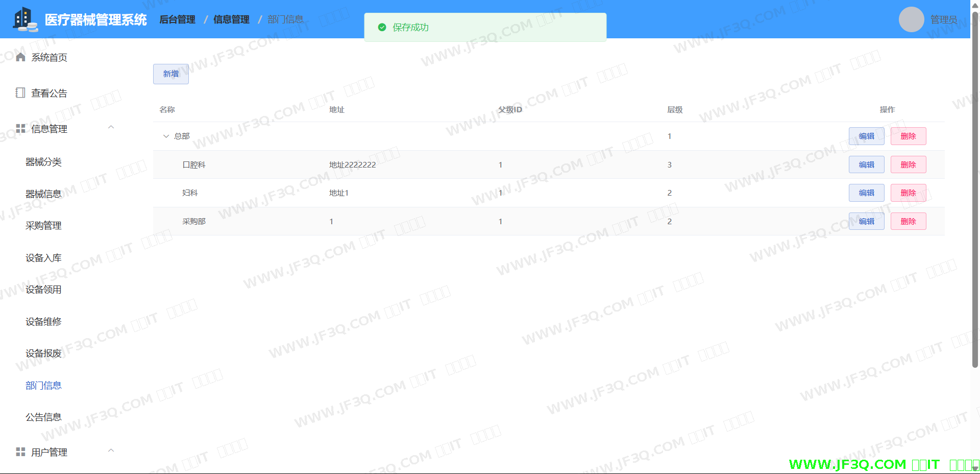Click the medical system logo icon
This screenshot has height=474, width=980.
pos(24,19)
